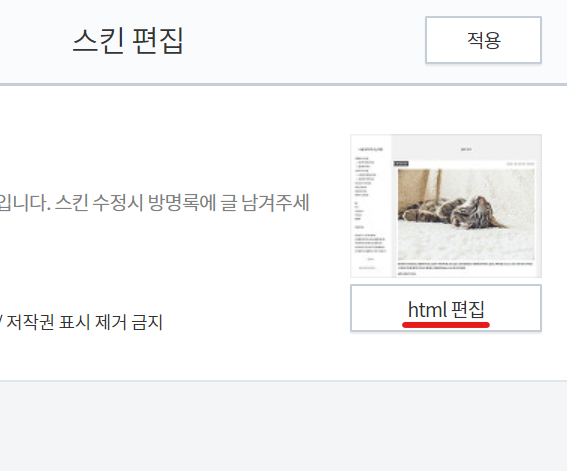
Task: Click the blog title in preview sidebar
Action: click(x=371, y=149)
